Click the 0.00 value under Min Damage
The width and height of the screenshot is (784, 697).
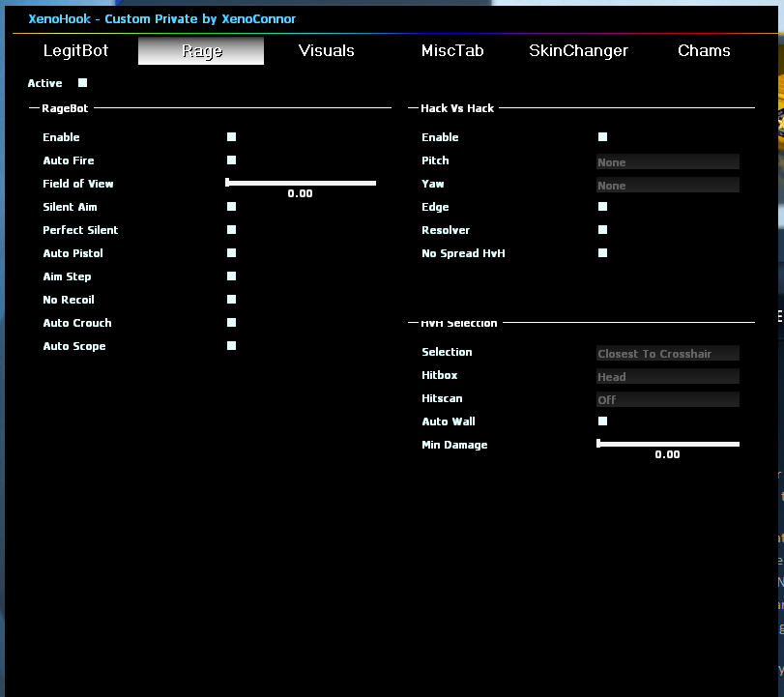pyautogui.click(x=667, y=454)
